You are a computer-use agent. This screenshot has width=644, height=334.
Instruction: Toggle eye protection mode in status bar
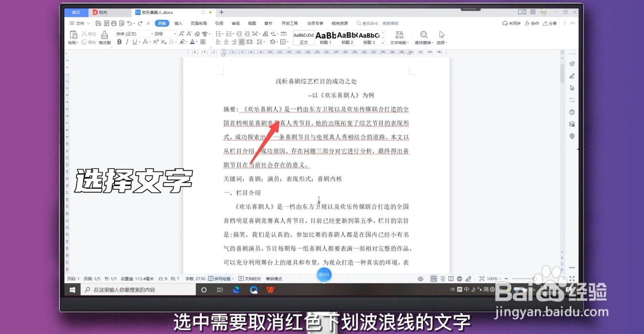(x=420, y=279)
